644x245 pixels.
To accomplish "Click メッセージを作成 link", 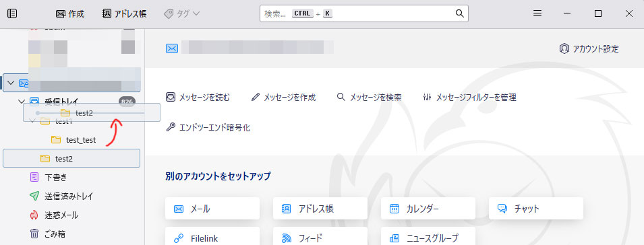I will [283, 97].
